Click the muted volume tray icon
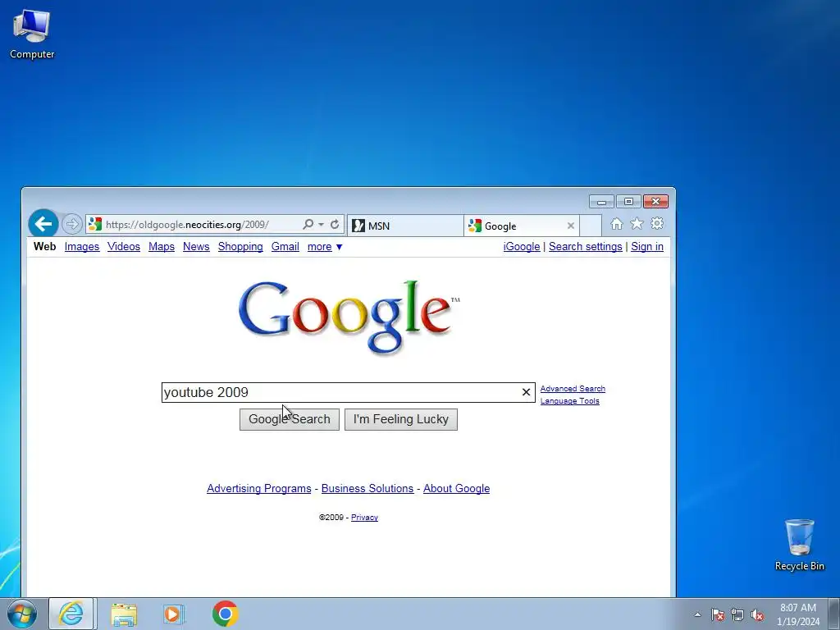Screen dimensions: 840x630 click(757, 614)
